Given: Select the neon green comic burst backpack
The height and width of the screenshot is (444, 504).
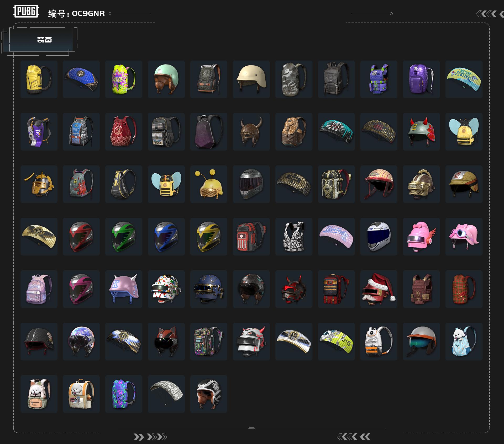Looking at the screenshot, I should [x=124, y=79].
